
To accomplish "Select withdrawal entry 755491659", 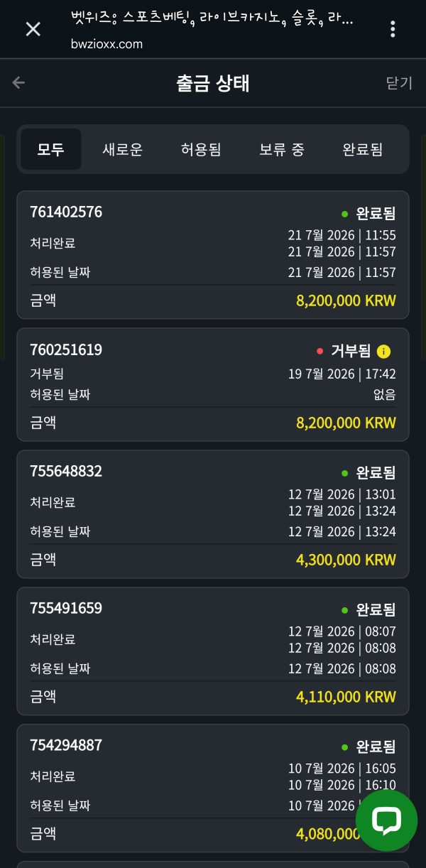I will point(213,651).
